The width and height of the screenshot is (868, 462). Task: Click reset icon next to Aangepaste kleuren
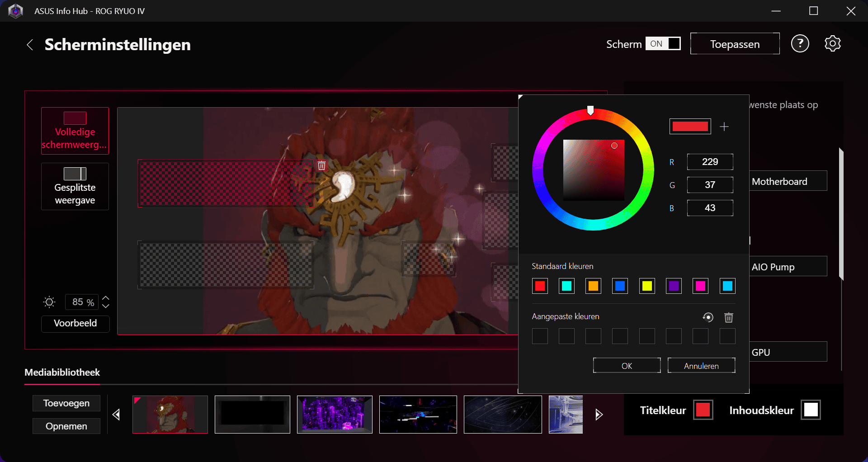708,317
